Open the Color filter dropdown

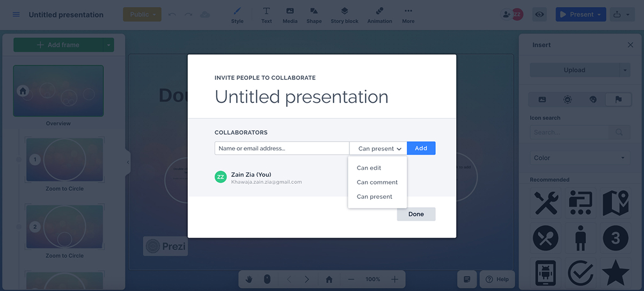coord(580,158)
